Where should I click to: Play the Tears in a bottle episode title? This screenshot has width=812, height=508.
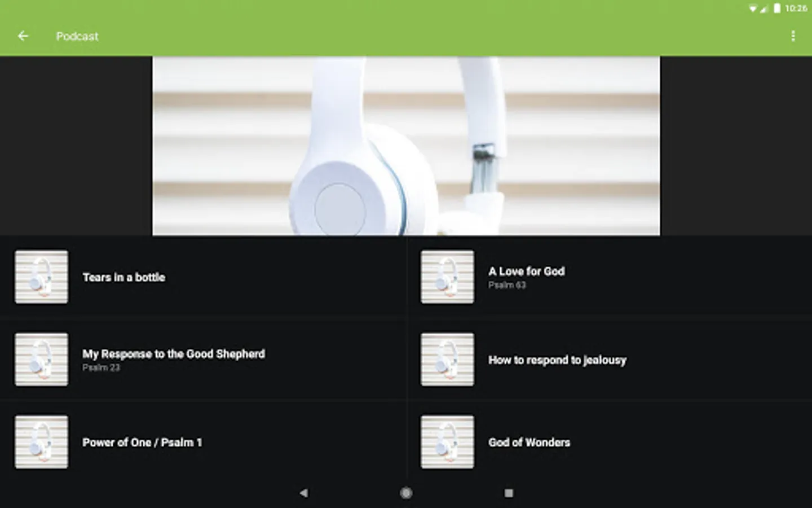pos(124,277)
